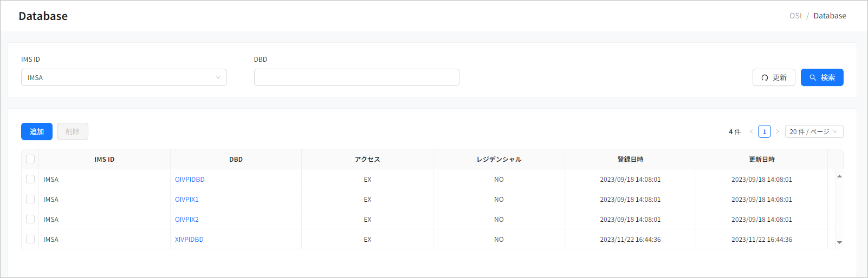868x278 pixels.
Task: Select page 1 in pagination
Action: click(765, 131)
